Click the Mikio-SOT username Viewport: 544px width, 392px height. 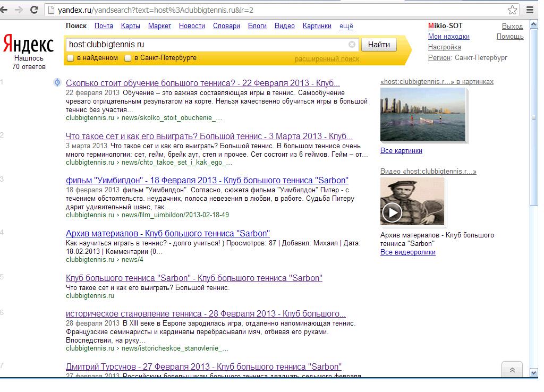point(445,25)
